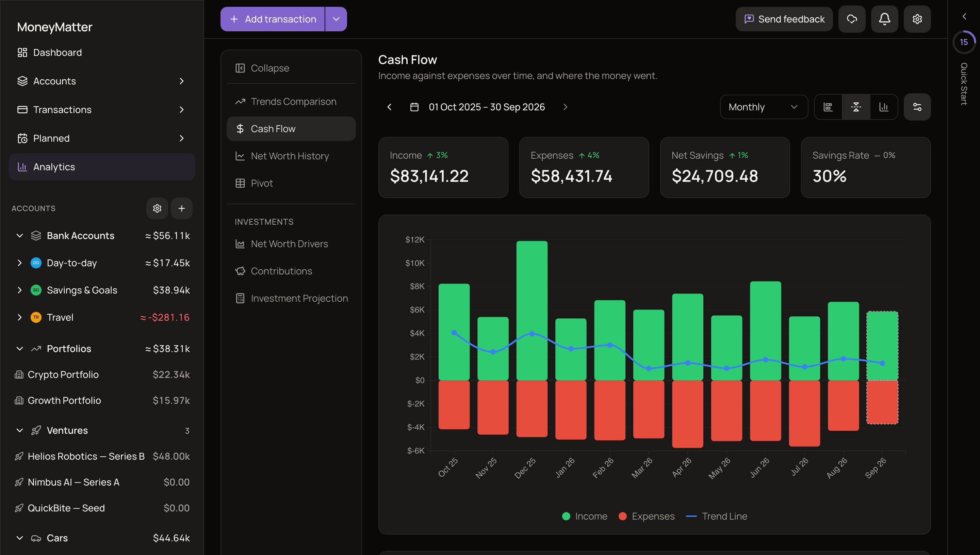The height and width of the screenshot is (555, 980).
Task: Click the Savings & Goals SG avatar
Action: (x=36, y=290)
